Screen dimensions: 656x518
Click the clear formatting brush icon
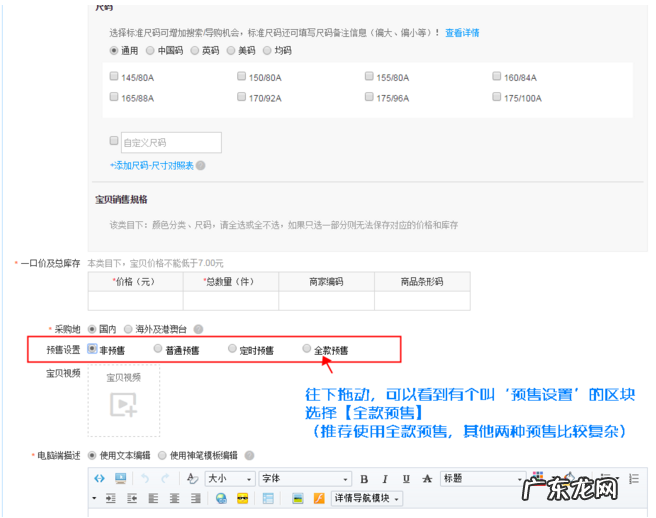tap(192, 478)
